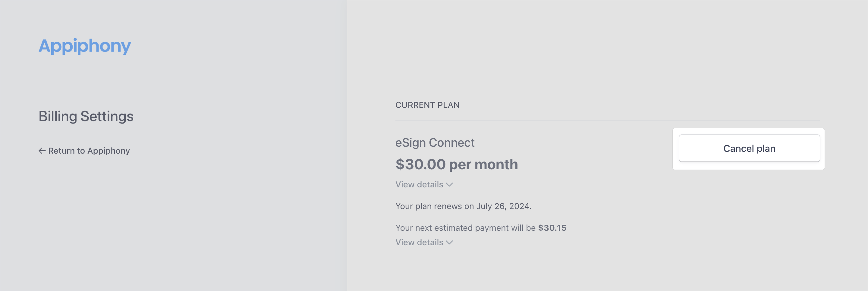Select the eSign Connect plan name

[435, 143]
